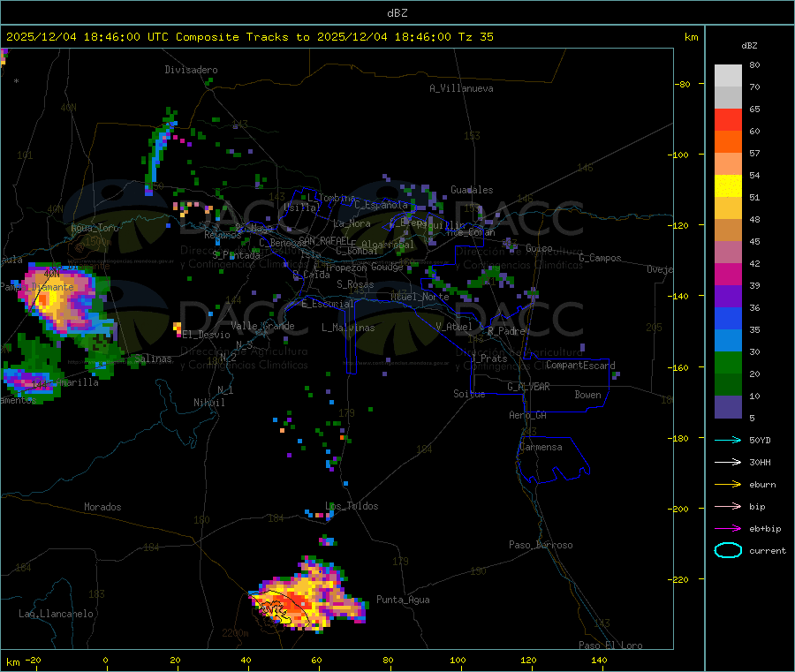Click the blue rain band below Divisadero

pyautogui.click(x=160, y=152)
